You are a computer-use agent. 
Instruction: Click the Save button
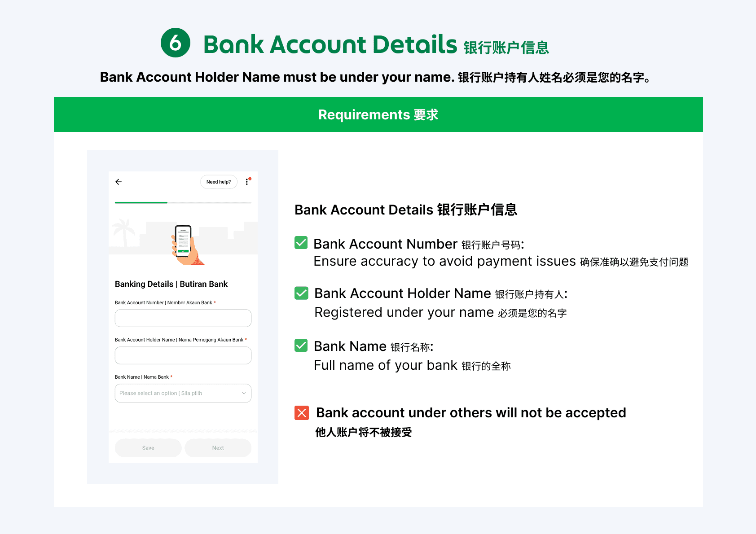point(148,448)
